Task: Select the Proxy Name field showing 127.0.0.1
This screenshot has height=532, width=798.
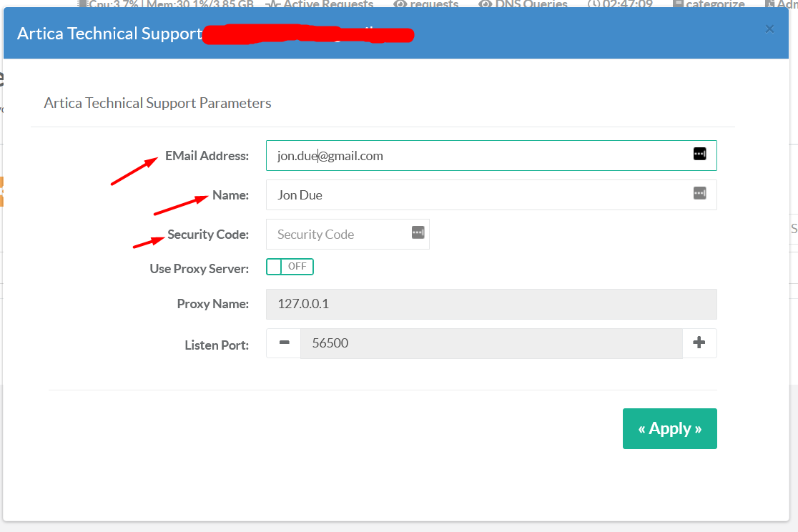Action: [491, 304]
